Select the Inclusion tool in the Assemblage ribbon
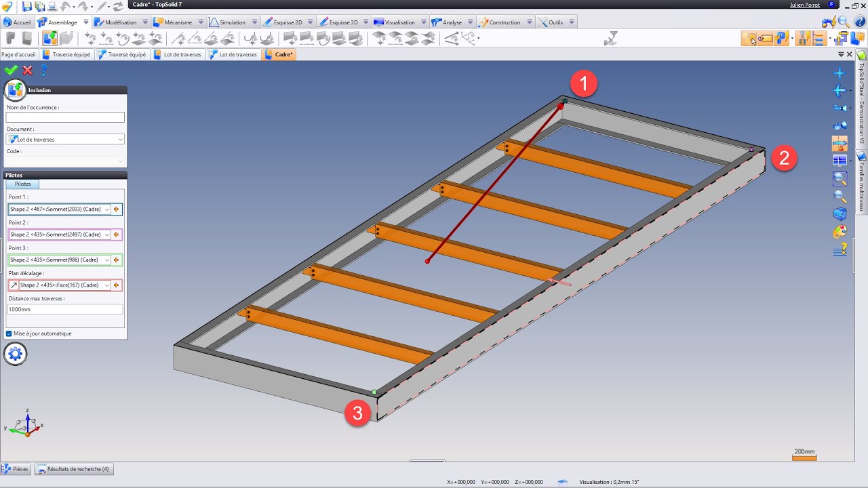 coord(50,39)
